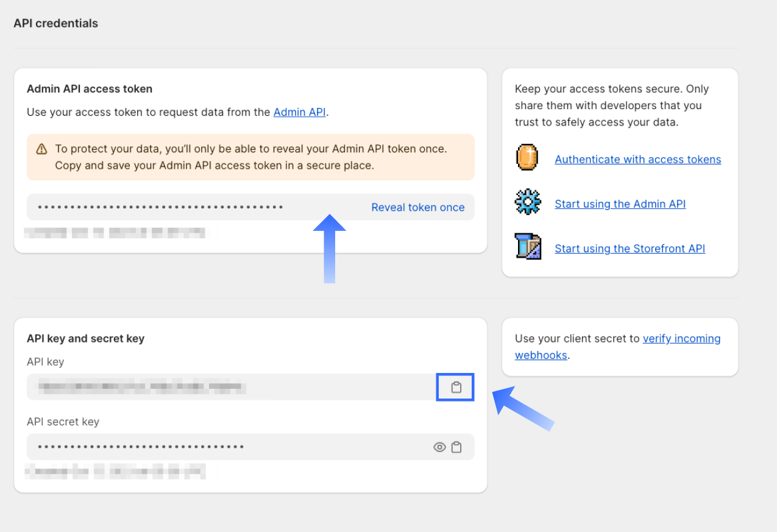Click the Storefront API pillar icon
Screen dimensions: 777x532
click(527, 246)
